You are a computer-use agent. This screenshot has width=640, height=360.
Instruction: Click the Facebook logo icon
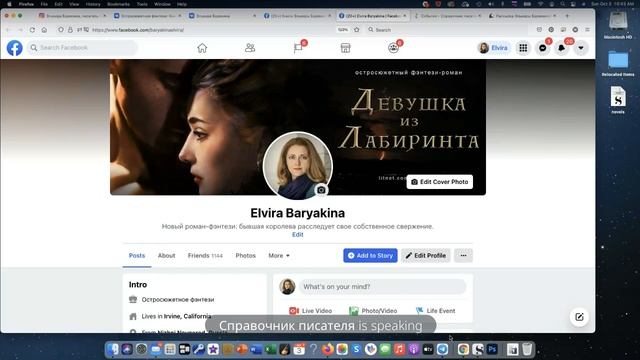(14, 48)
